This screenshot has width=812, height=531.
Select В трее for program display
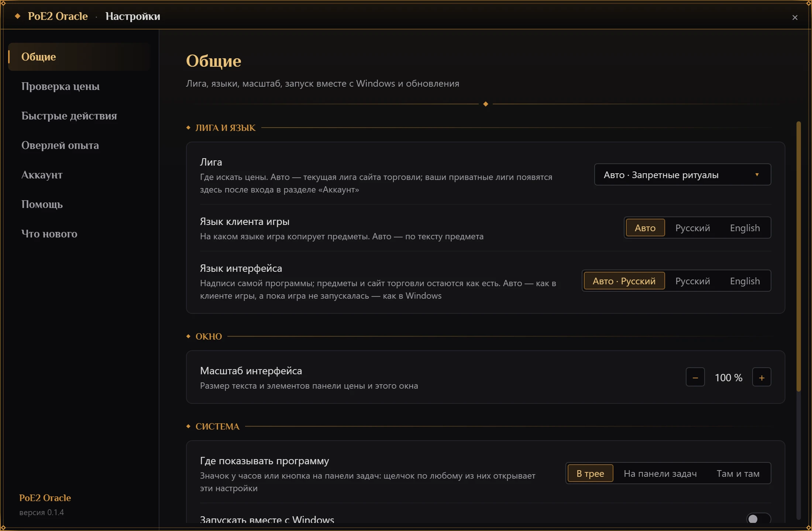click(x=590, y=473)
